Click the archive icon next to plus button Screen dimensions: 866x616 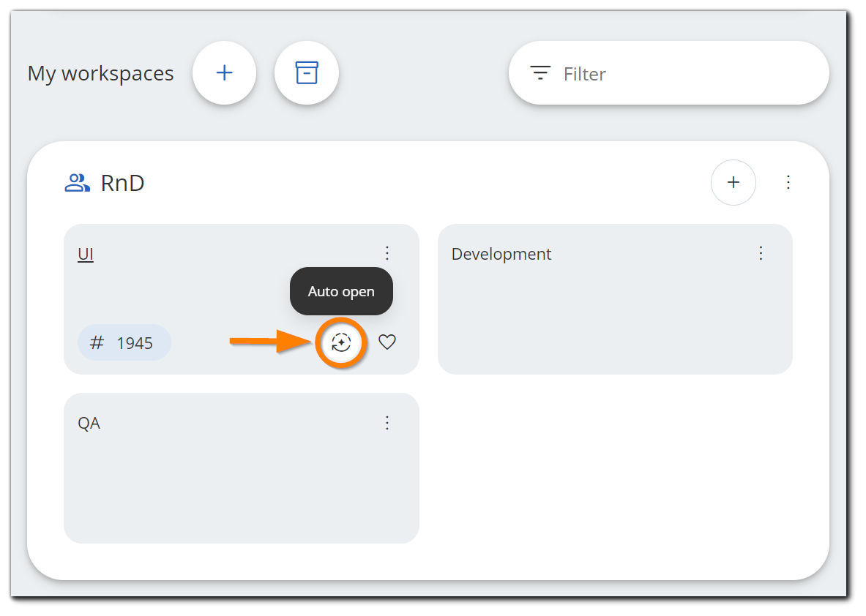(307, 72)
